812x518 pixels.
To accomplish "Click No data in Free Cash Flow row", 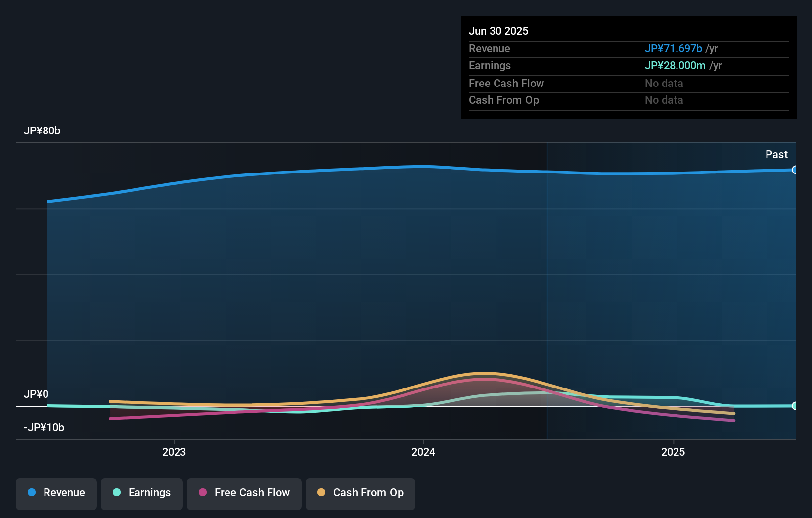I will [664, 83].
